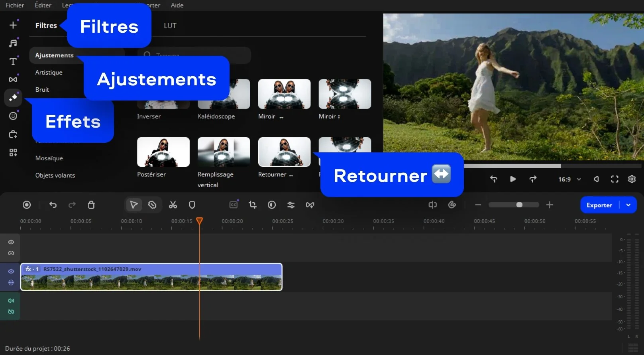This screenshot has width=644, height=355.
Task: Click the Exporter button
Action: (x=599, y=205)
